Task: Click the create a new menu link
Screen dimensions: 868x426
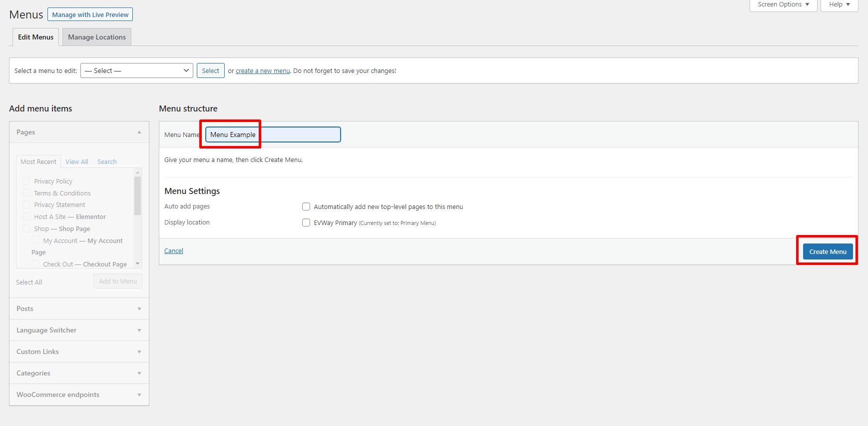Action: pyautogui.click(x=263, y=71)
